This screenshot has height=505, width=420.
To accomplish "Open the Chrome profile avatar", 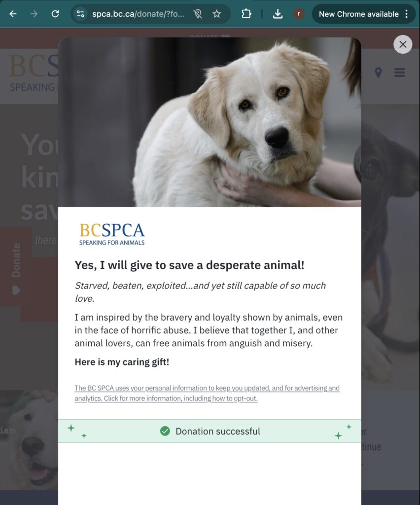I will 299,14.
